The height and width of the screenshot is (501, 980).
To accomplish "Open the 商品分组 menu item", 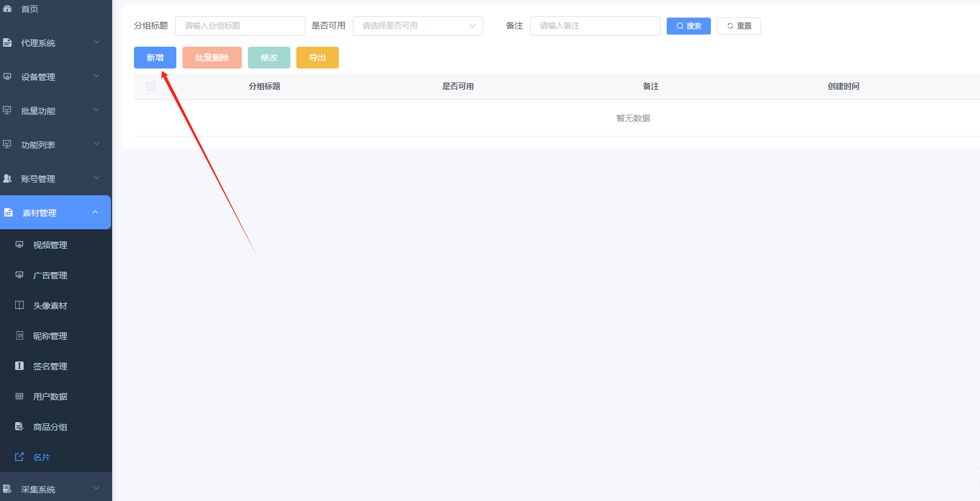I will 50,427.
